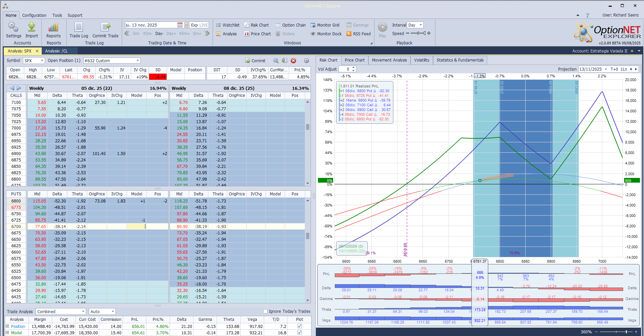Open the Reports bar chart icon
Viewport: 644px width, 336px height.
pyautogui.click(x=53, y=27)
